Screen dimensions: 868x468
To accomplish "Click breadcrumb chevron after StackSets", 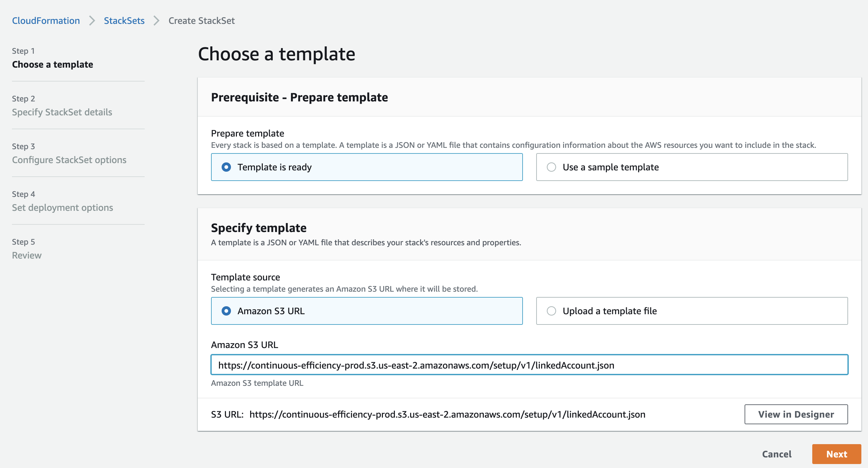I will tap(156, 21).
